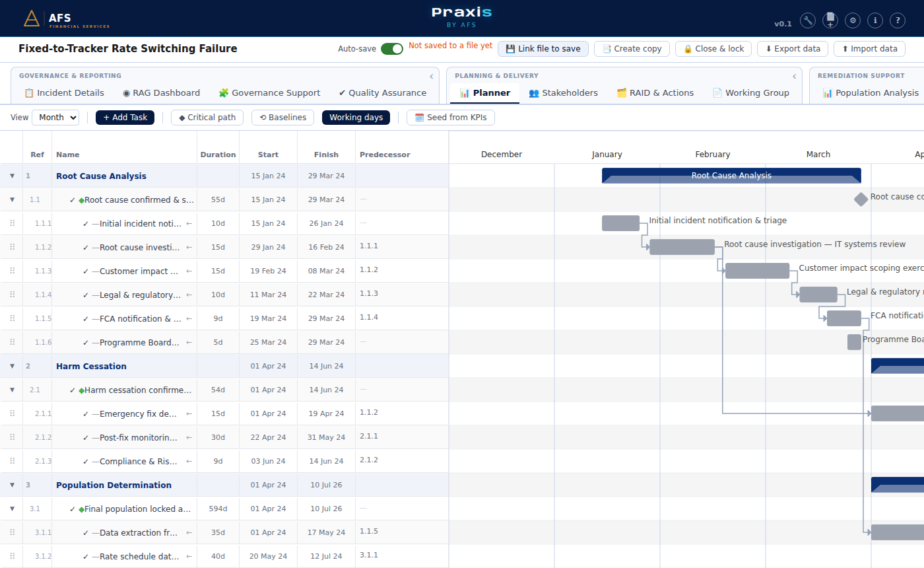Click the AFS Financial Services logo
The image size is (924, 568).
[x=67, y=19]
